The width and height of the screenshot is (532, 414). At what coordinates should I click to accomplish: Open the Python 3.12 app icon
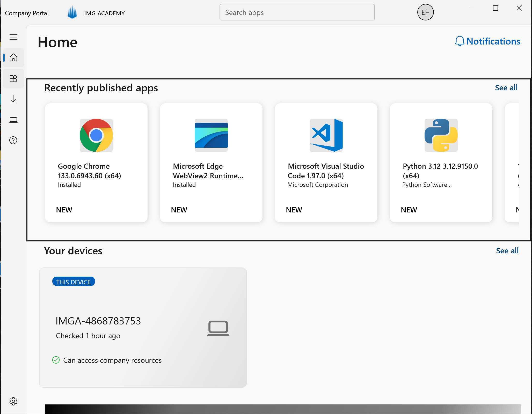coord(441,135)
